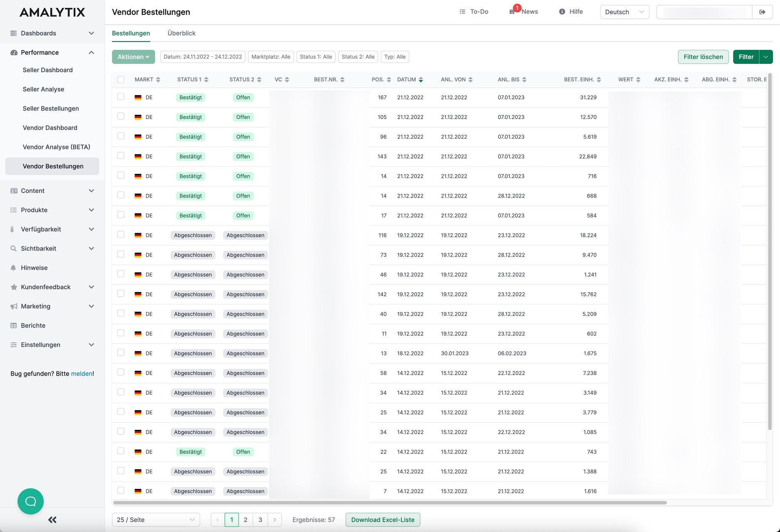Select the Bestellungen tab
Viewport: 780px width, 532px height.
(131, 33)
